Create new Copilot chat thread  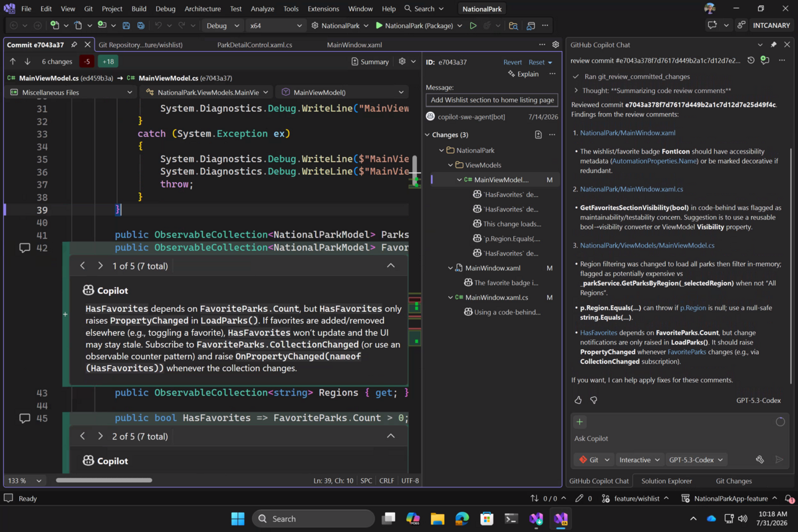coord(765,61)
